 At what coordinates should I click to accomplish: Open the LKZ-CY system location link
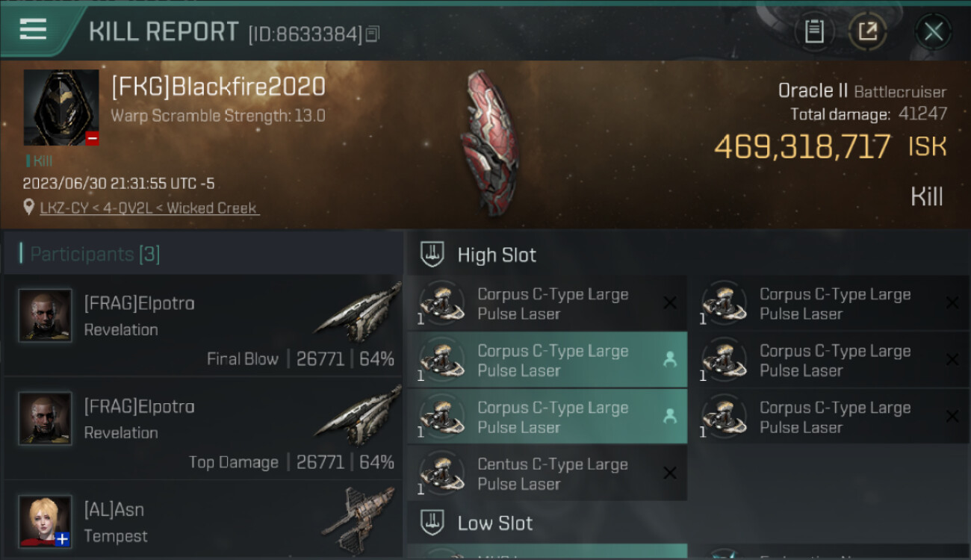coord(149,208)
